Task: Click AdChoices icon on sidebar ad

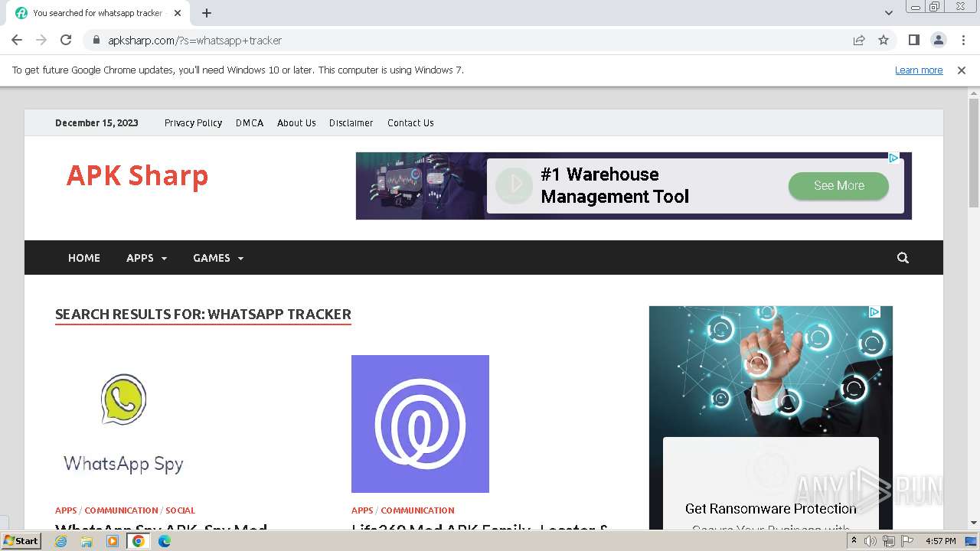Action: click(x=874, y=312)
